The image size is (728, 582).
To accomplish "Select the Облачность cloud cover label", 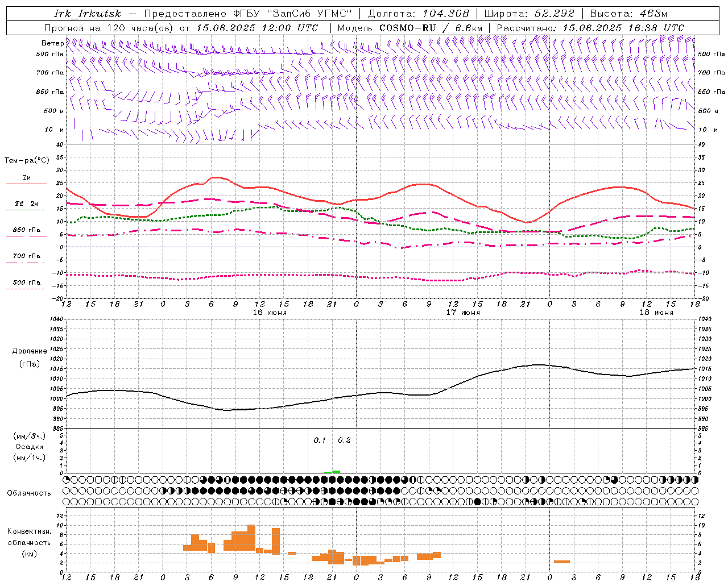I will click(x=29, y=493).
